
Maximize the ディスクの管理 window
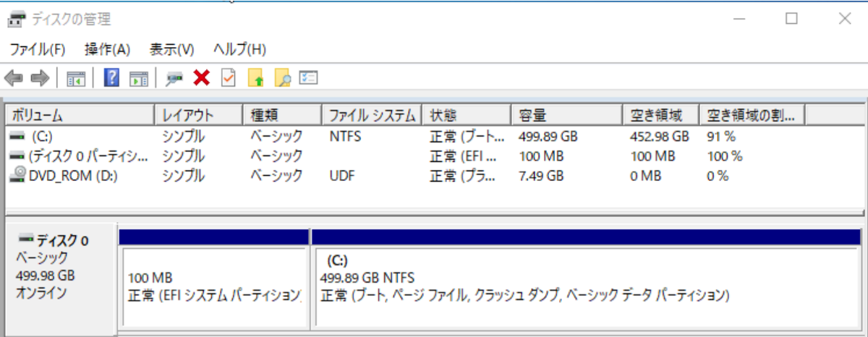pyautogui.click(x=791, y=20)
